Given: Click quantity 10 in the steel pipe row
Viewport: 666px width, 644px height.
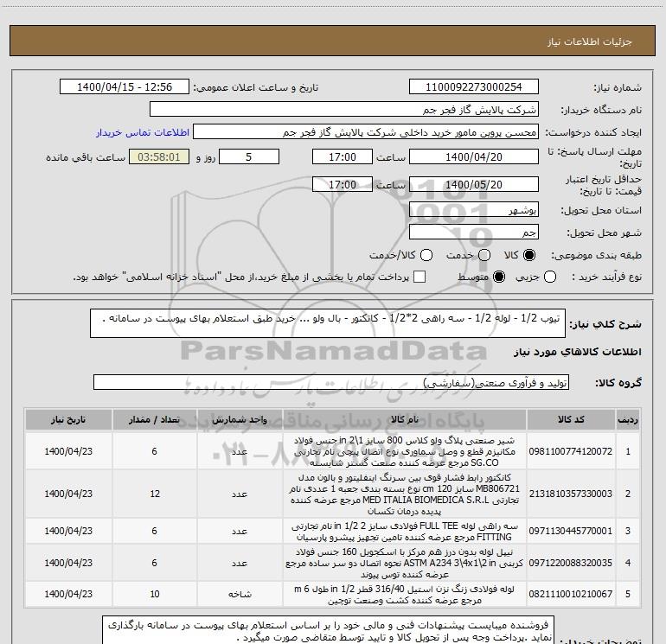Looking at the screenshot, I should pyautogui.click(x=155, y=594).
